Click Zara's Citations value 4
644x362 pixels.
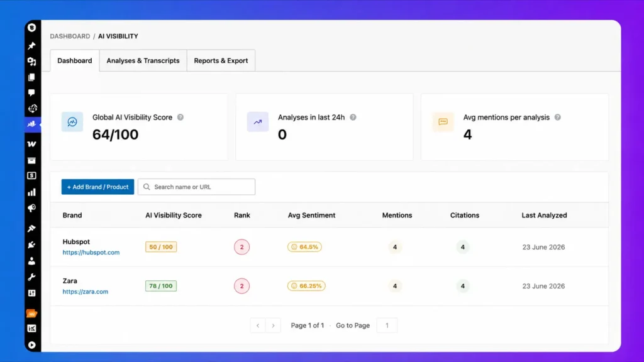[462, 286]
